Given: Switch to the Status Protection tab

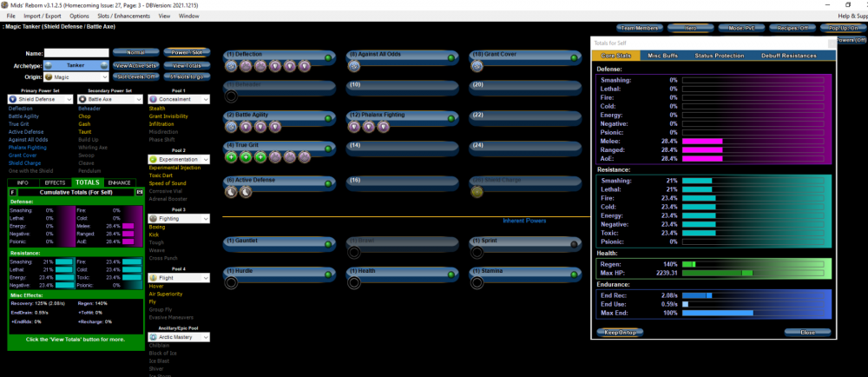Looking at the screenshot, I should coord(719,56).
